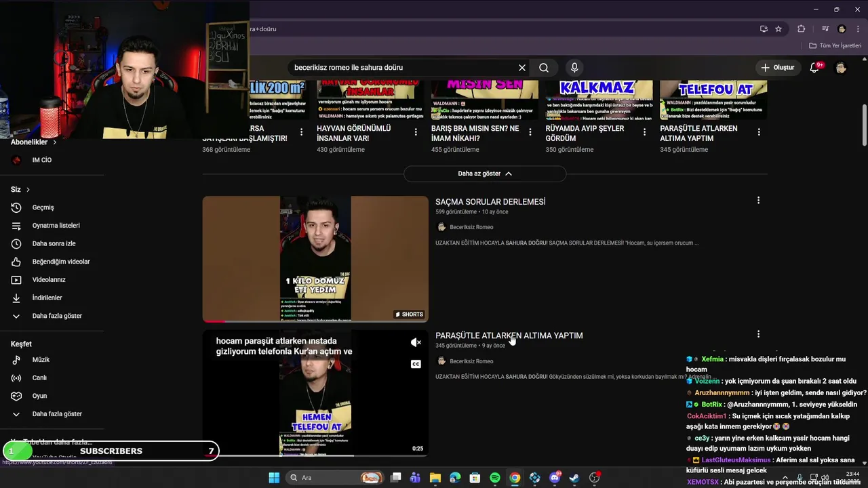The height and width of the screenshot is (488, 868).
Task: Open options for SAÇMA SORULAR DERLEMESİ result
Action: click(x=758, y=200)
